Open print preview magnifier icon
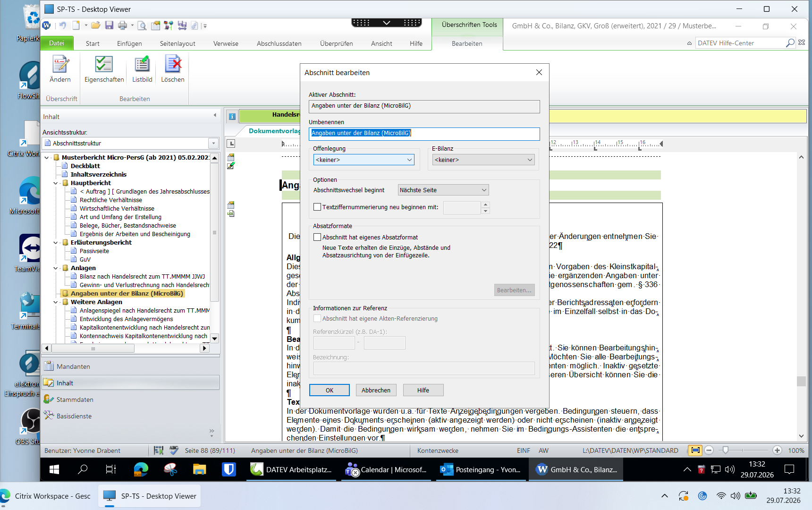Screen dimensions: 812x510 pyautogui.click(x=142, y=25)
